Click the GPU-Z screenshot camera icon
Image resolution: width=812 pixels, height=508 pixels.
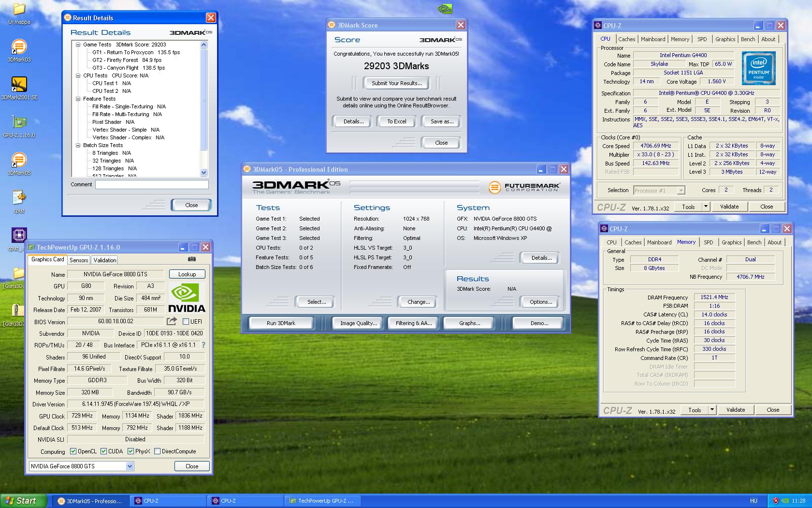pyautogui.click(x=192, y=259)
